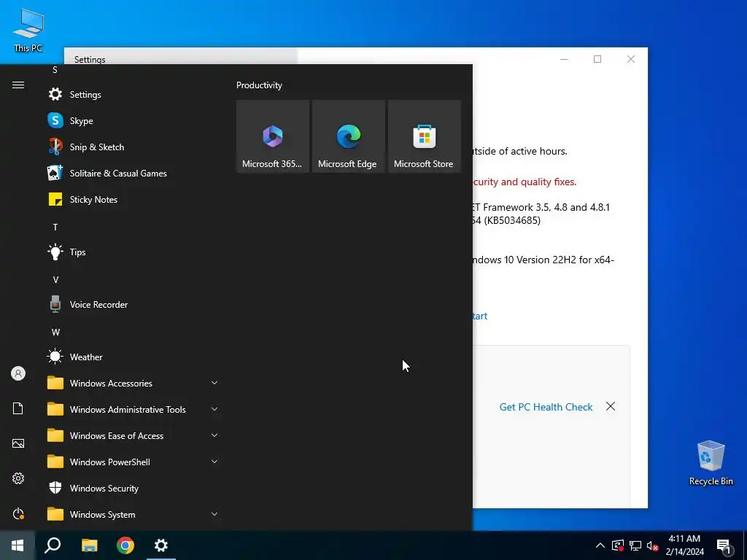Select the Recycle Bin desktop icon
The width and height of the screenshot is (747, 560).
[711, 462]
